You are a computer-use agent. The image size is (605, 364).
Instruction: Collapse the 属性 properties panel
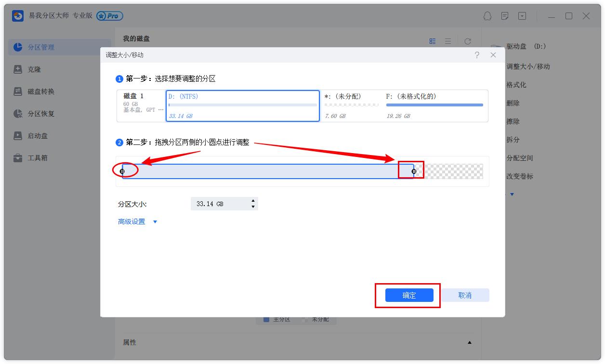pos(471,342)
